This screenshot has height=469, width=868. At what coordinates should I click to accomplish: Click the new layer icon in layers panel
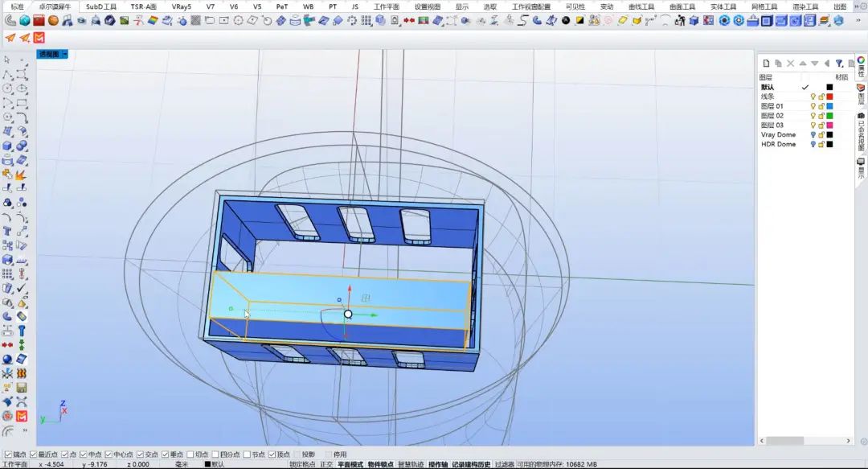[x=766, y=63]
